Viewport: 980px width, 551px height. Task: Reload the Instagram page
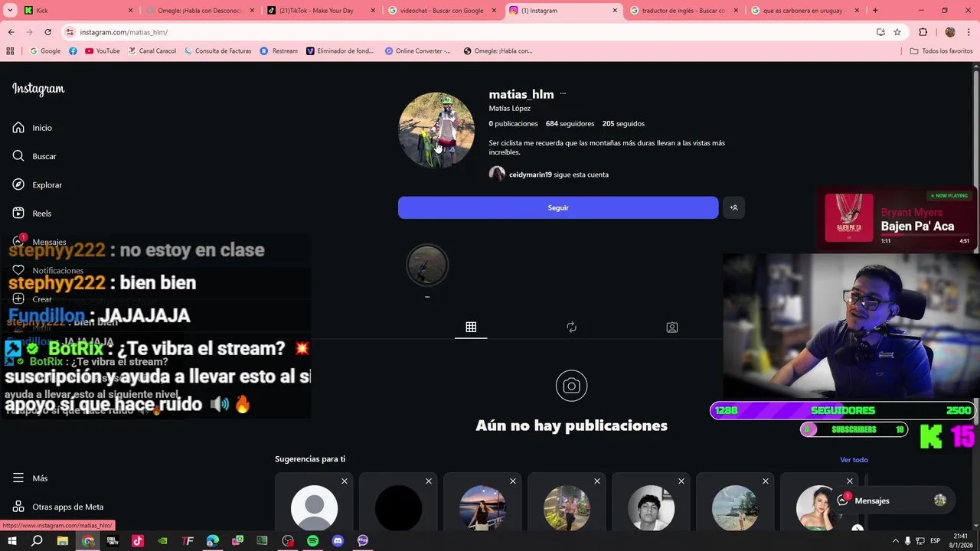click(x=47, y=32)
